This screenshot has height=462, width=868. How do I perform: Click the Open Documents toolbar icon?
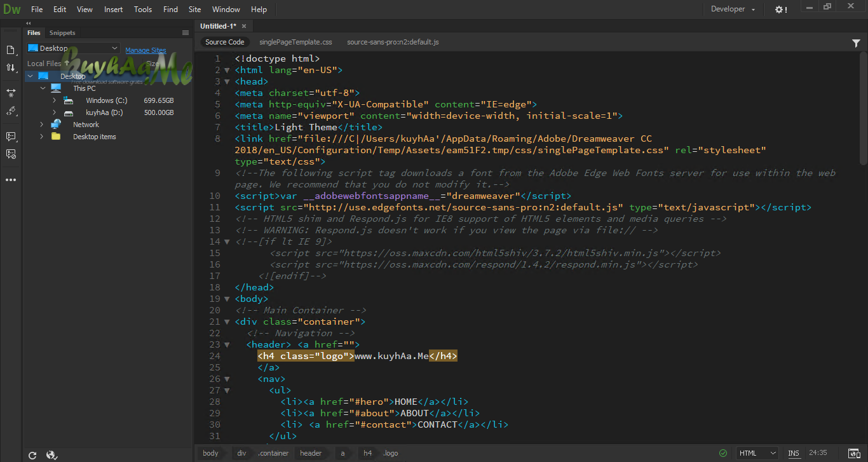coord(11,50)
